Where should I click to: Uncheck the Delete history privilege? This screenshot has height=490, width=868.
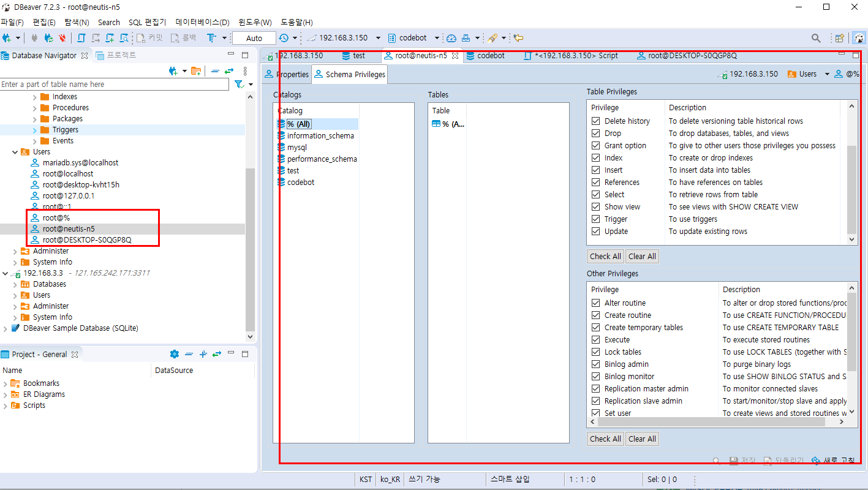click(x=595, y=121)
